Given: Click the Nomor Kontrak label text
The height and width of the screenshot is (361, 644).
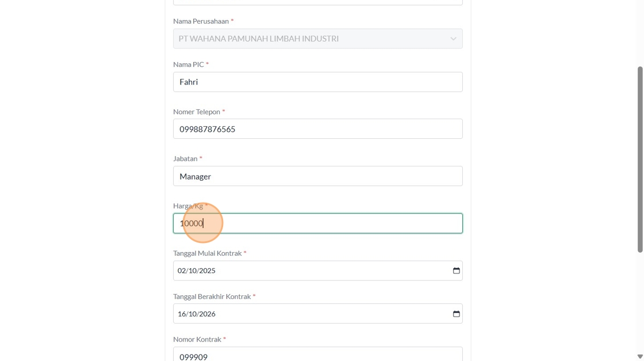Looking at the screenshot, I should [x=197, y=340].
